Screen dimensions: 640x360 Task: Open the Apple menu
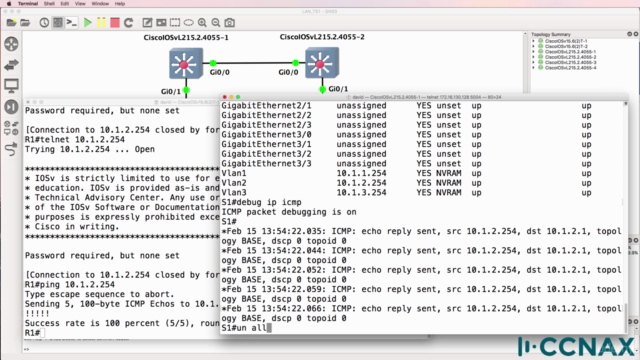pyautogui.click(x=9, y=4)
